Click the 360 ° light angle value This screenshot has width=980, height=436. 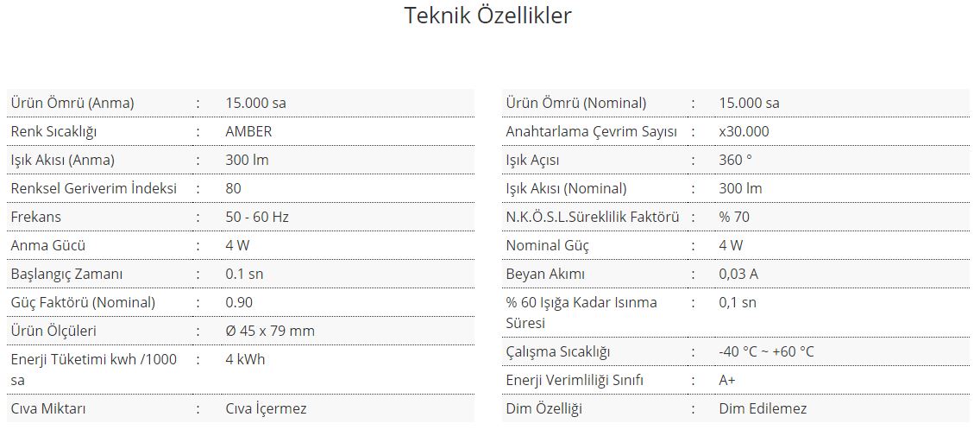pos(736,160)
